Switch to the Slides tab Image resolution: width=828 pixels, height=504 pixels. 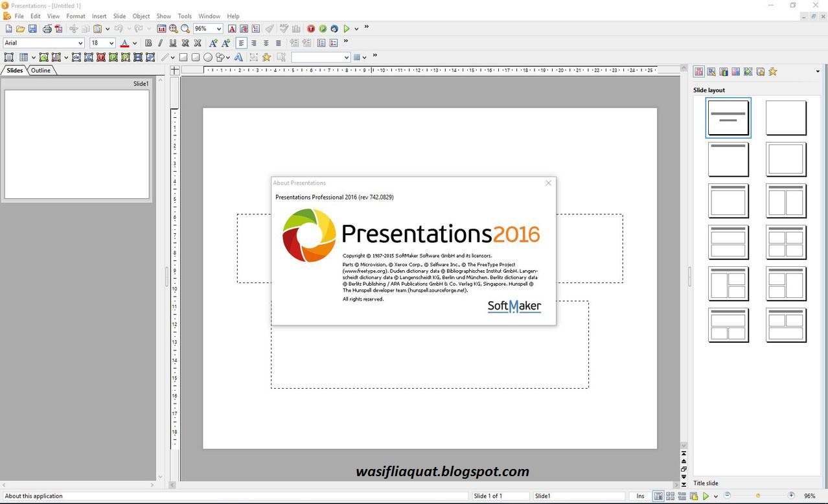click(x=14, y=71)
